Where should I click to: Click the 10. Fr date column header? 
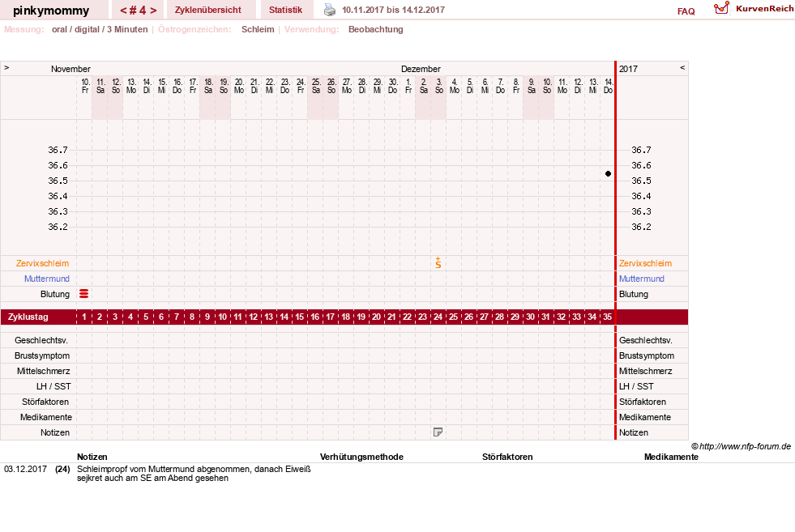click(85, 86)
